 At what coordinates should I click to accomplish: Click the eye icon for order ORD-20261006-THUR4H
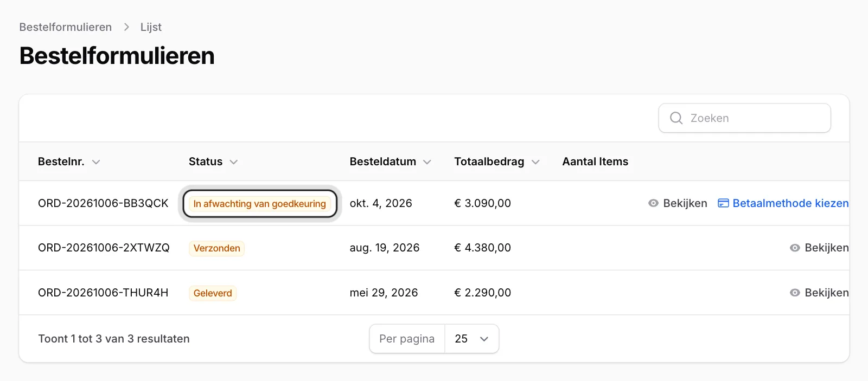coord(795,293)
